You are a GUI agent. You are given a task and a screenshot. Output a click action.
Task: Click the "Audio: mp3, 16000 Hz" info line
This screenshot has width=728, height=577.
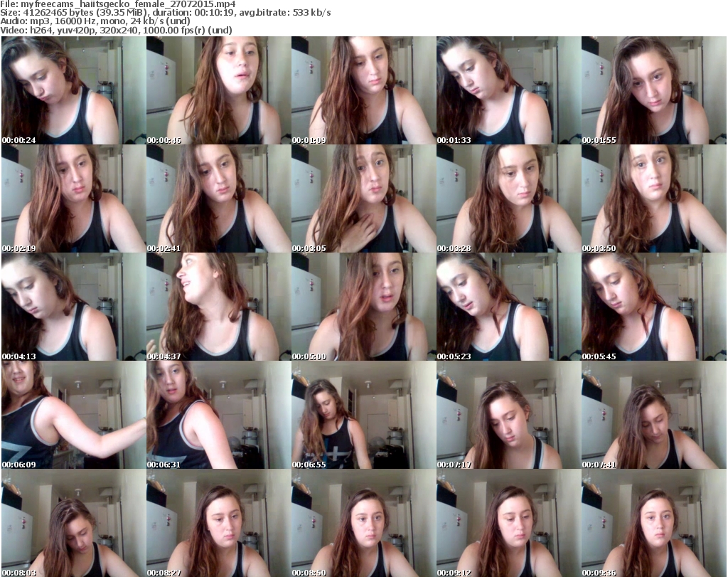(95, 21)
